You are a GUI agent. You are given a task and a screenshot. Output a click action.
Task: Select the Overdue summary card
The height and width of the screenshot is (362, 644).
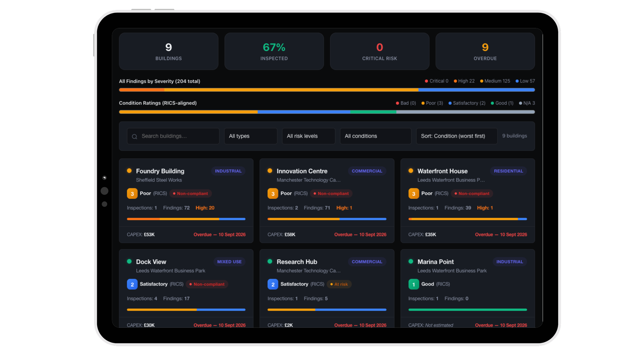[x=485, y=51]
